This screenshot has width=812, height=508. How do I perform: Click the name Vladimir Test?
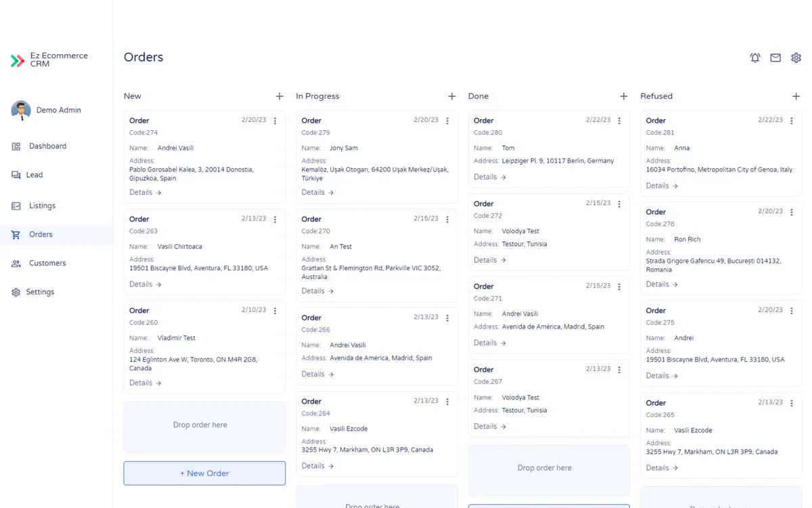click(177, 338)
